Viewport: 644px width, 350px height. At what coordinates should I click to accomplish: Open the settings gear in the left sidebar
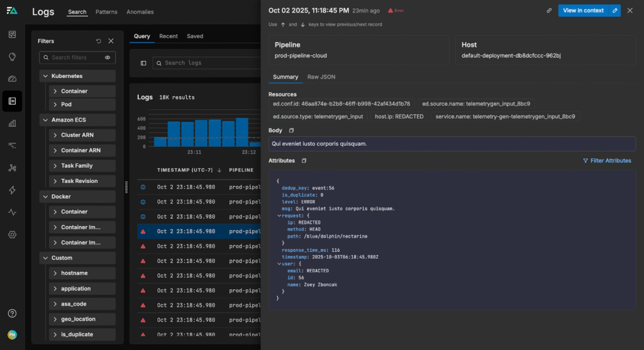tap(12, 234)
